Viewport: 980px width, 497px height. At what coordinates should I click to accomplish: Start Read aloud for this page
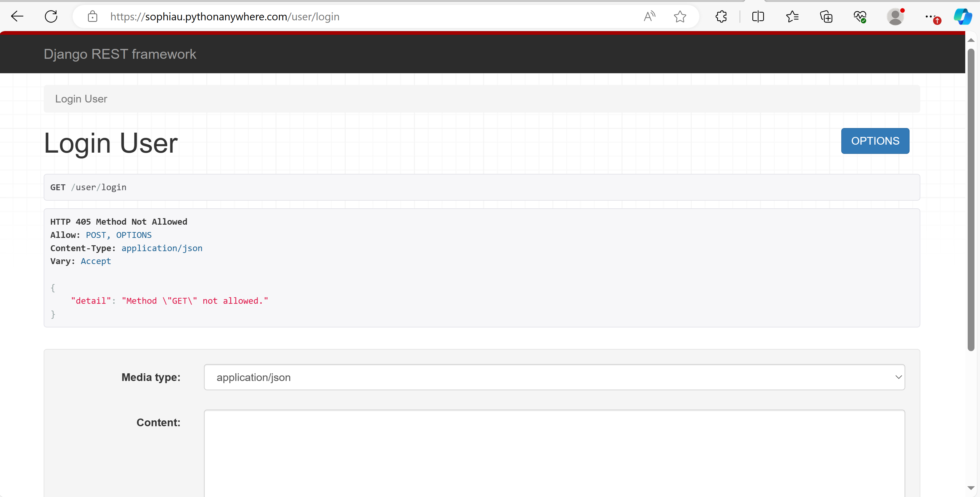click(x=649, y=16)
